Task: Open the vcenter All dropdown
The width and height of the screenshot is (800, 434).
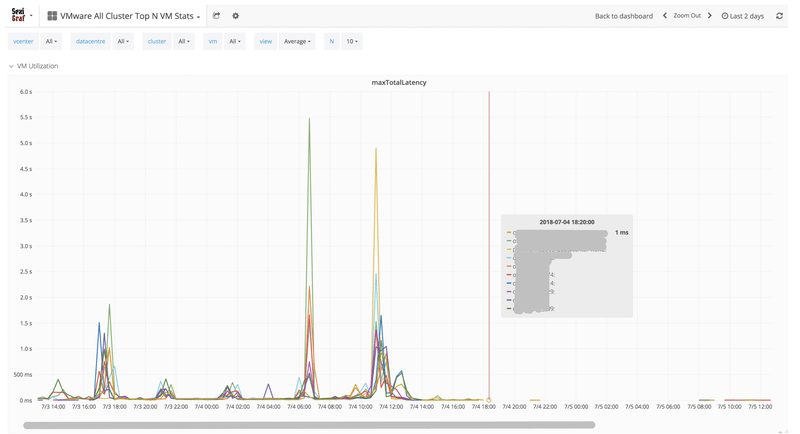Action: pos(51,41)
